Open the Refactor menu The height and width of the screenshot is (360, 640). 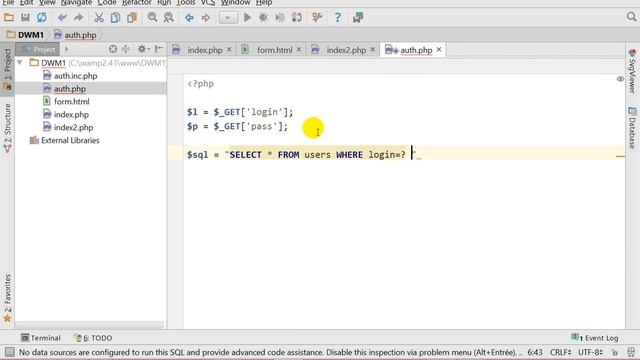tap(137, 3)
